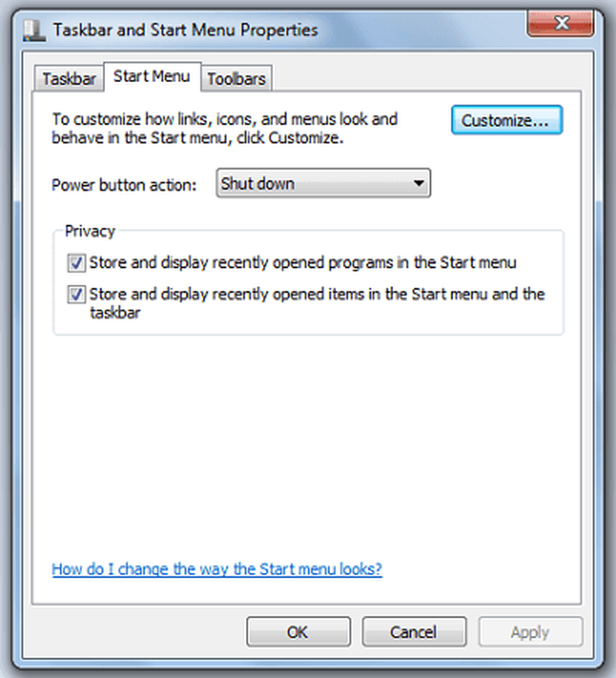Close the Taskbar and Start Menu Properties dialog

[x=560, y=23]
